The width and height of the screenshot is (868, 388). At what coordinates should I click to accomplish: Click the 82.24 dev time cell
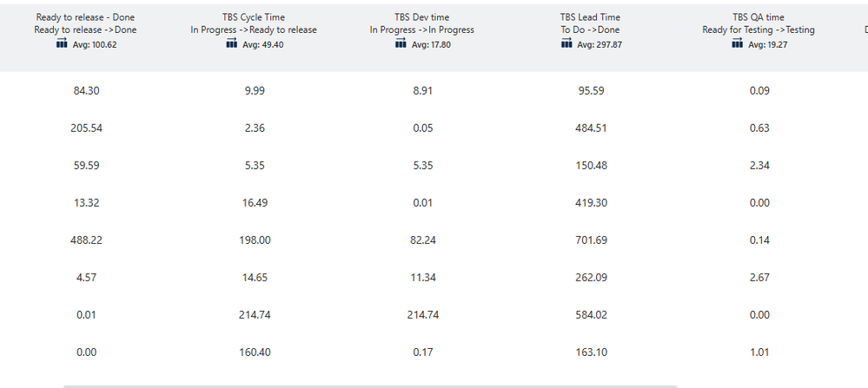pos(422,240)
